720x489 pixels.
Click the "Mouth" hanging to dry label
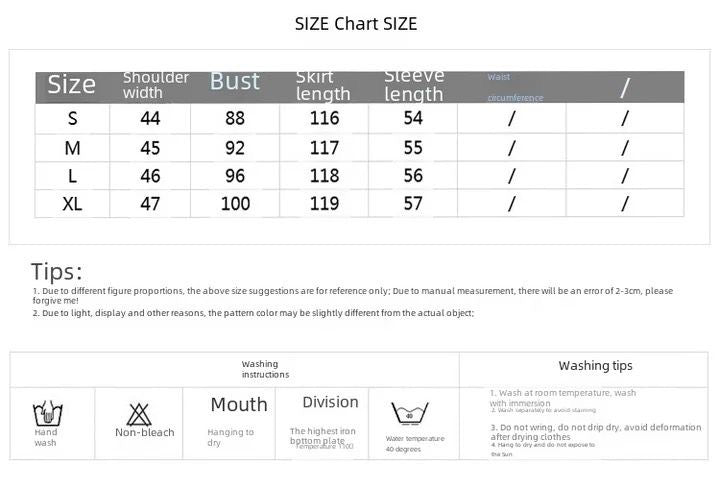pos(239,404)
